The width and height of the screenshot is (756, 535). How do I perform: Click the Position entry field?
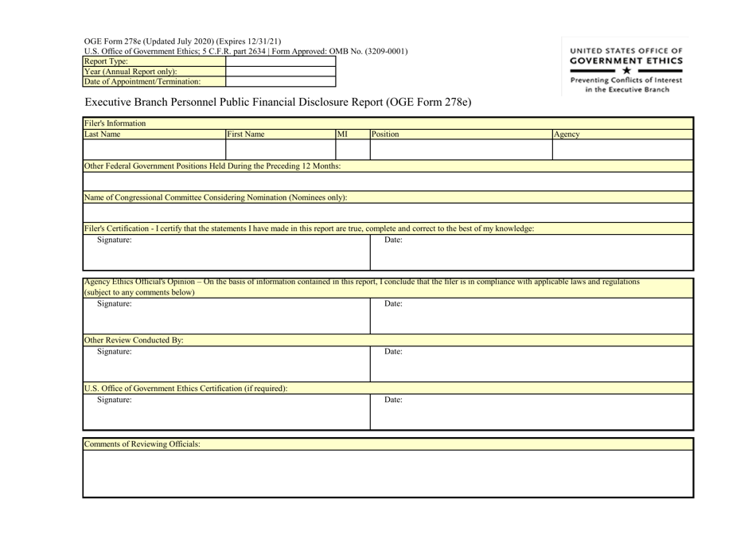pos(458,148)
